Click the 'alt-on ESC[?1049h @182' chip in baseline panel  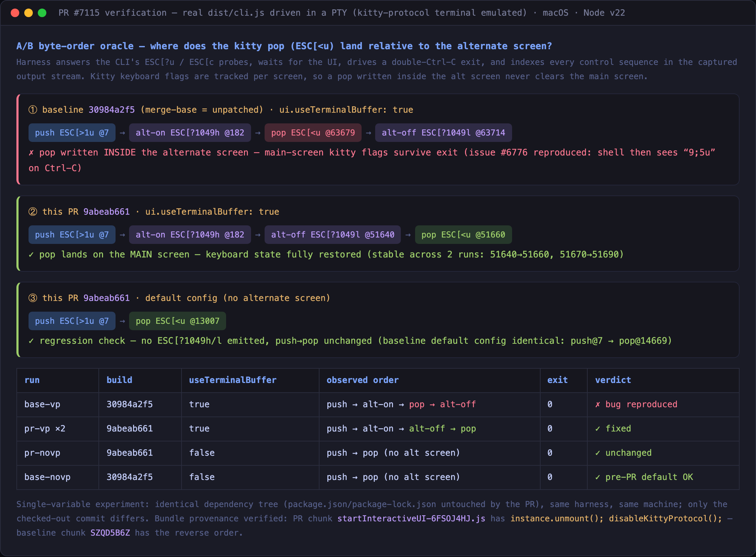point(190,133)
